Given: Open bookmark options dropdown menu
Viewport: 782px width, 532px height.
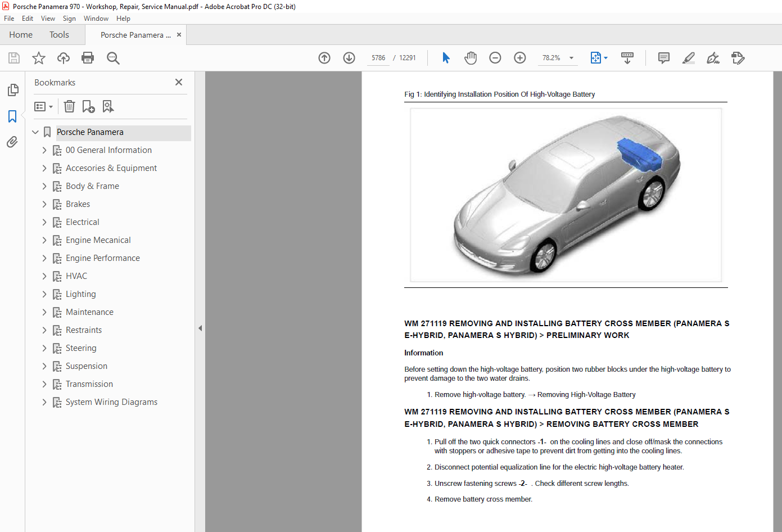Looking at the screenshot, I should point(44,106).
